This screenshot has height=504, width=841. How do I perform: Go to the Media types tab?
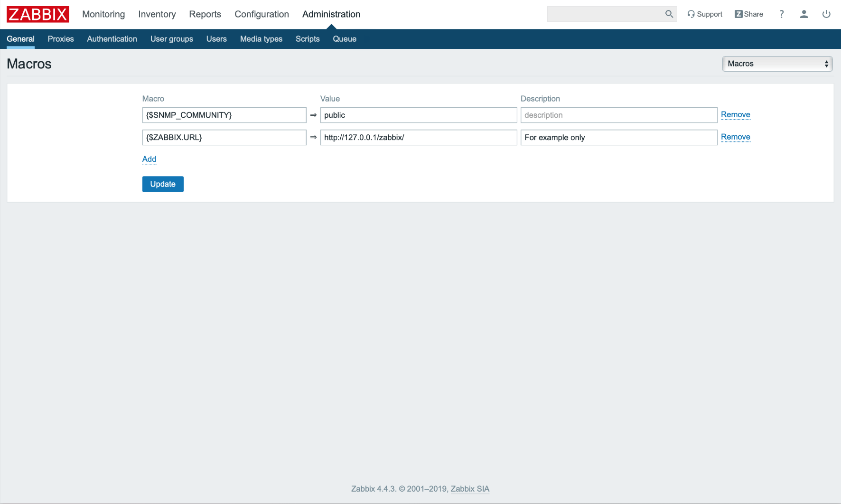click(261, 39)
